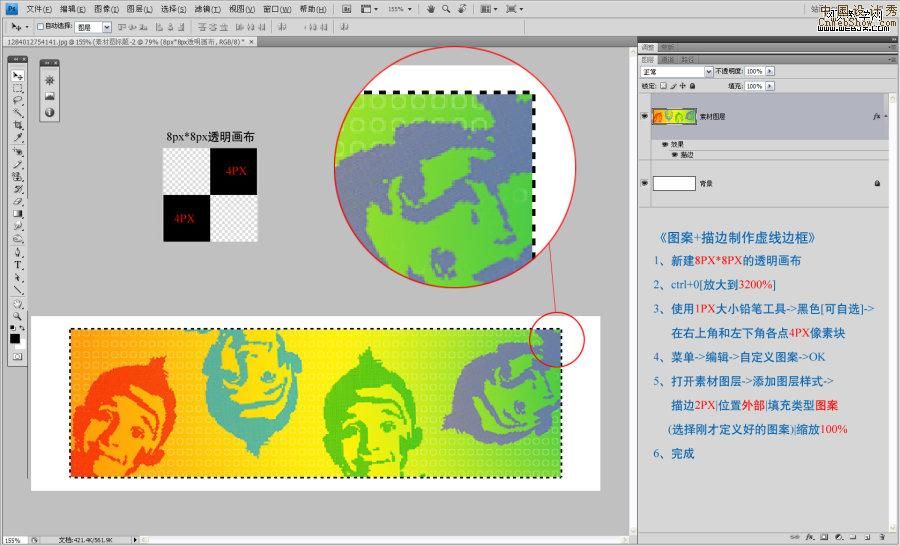
Task: Select the Line shape tool
Action: [x=18, y=290]
